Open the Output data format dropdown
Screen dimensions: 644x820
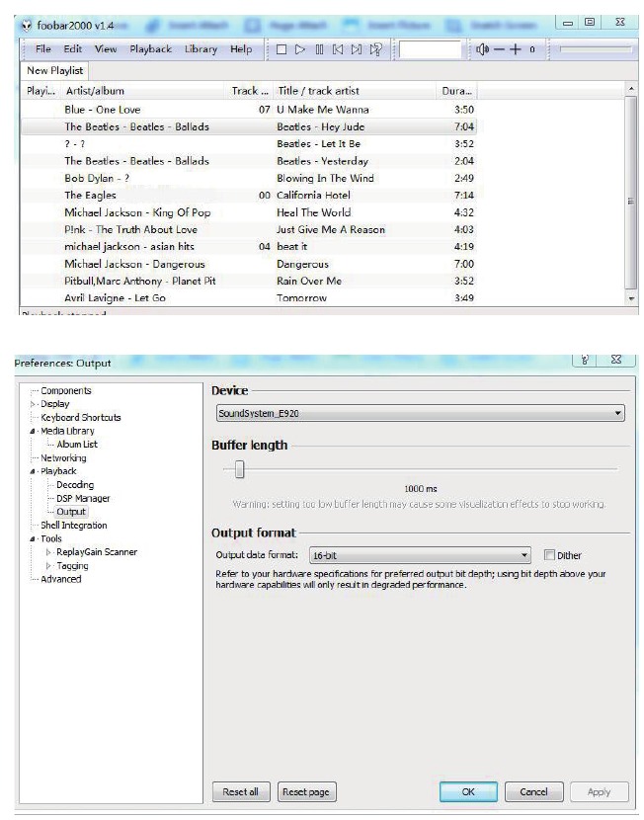(x=420, y=555)
